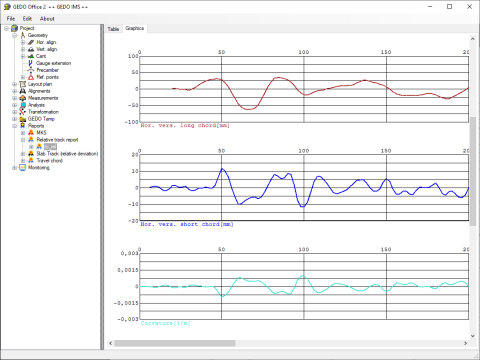Expand the Analysis node
The width and height of the screenshot is (480, 360).
tap(15, 105)
